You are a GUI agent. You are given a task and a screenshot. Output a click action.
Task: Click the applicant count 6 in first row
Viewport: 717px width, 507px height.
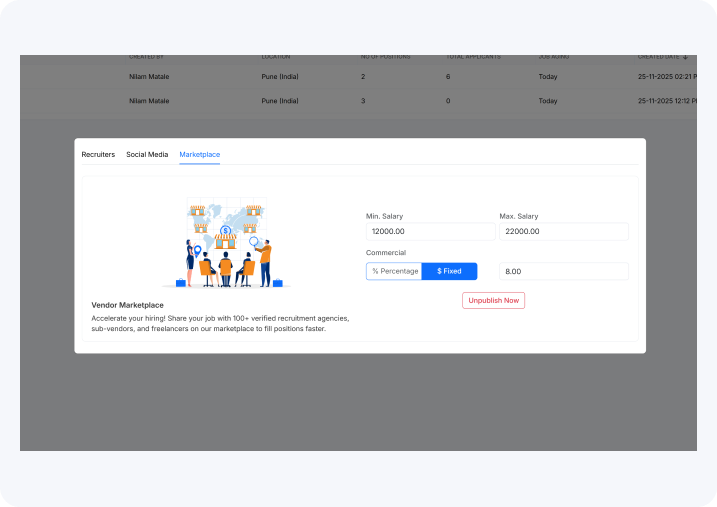448,76
